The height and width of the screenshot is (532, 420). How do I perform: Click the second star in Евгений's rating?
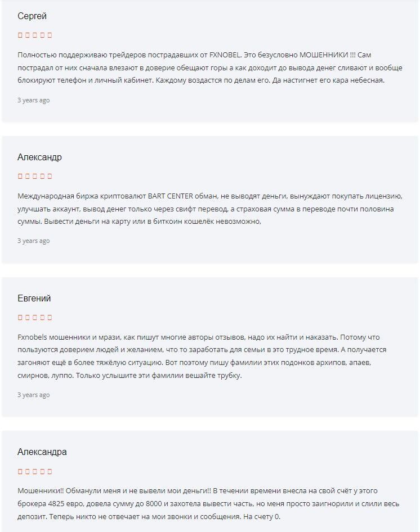(27, 318)
